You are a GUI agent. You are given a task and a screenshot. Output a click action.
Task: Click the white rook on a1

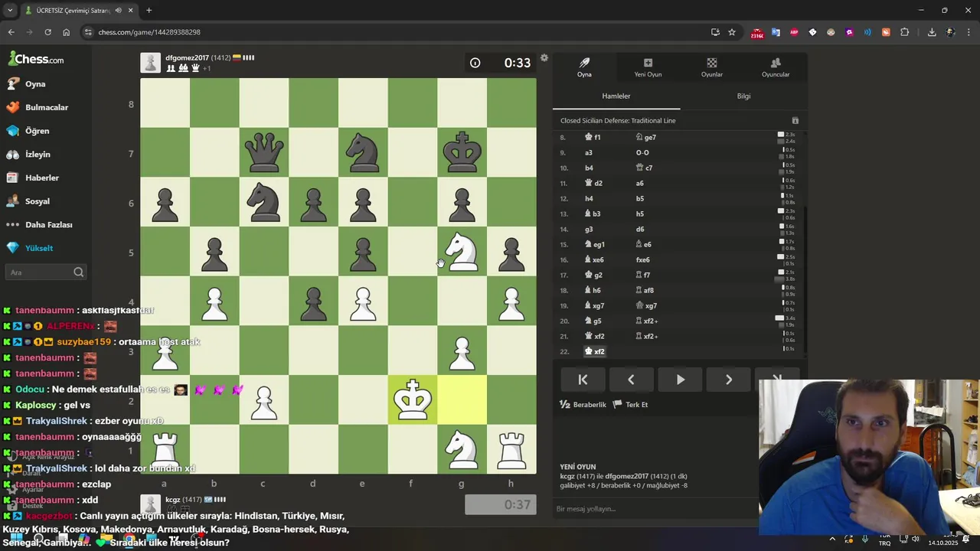coord(165,448)
